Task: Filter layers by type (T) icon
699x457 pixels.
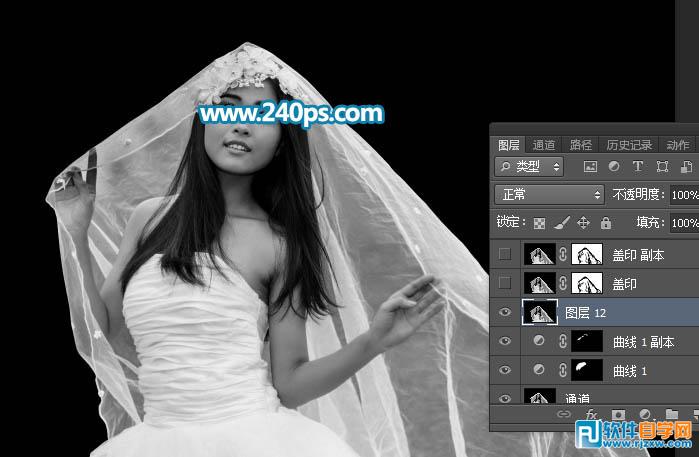Action: tap(638, 166)
